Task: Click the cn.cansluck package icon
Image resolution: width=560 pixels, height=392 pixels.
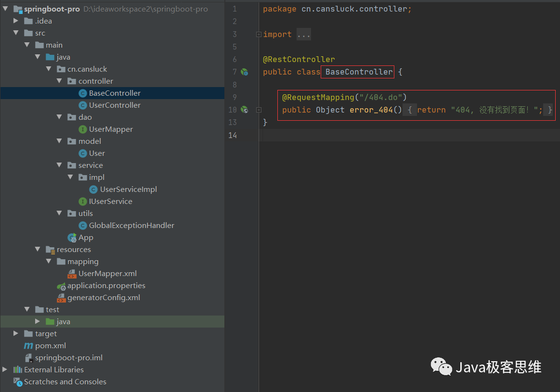Action: 61,69
